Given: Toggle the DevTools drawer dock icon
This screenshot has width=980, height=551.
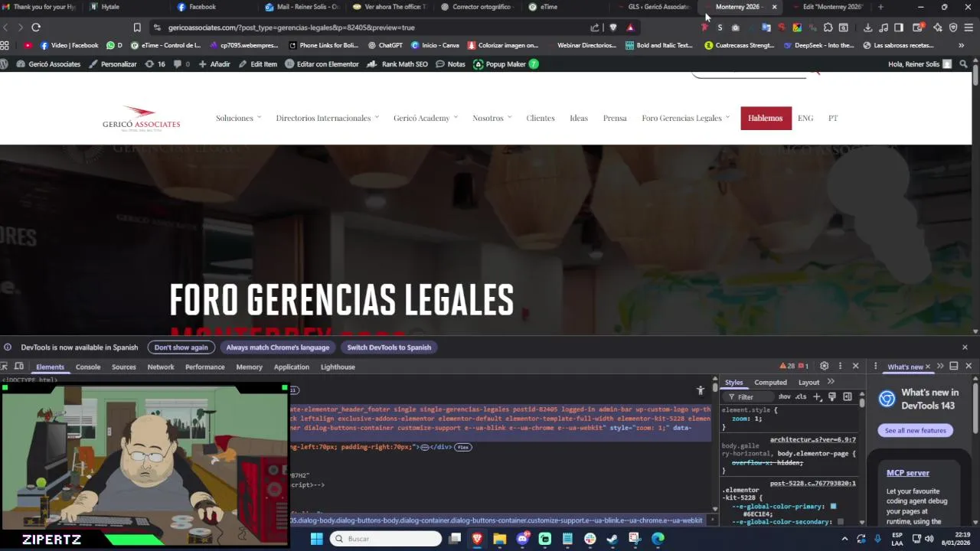Looking at the screenshot, I should pyautogui.click(x=954, y=367).
